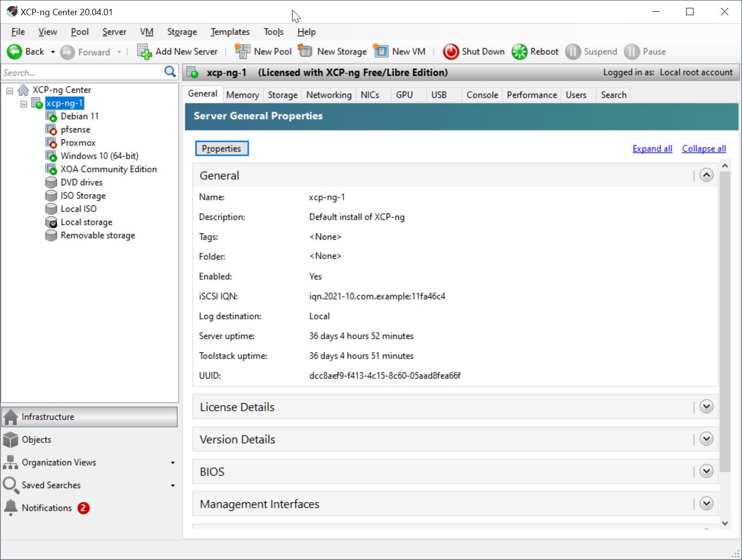Collapse the General section chevron
Viewport: 742px width, 560px height.
[x=706, y=175]
